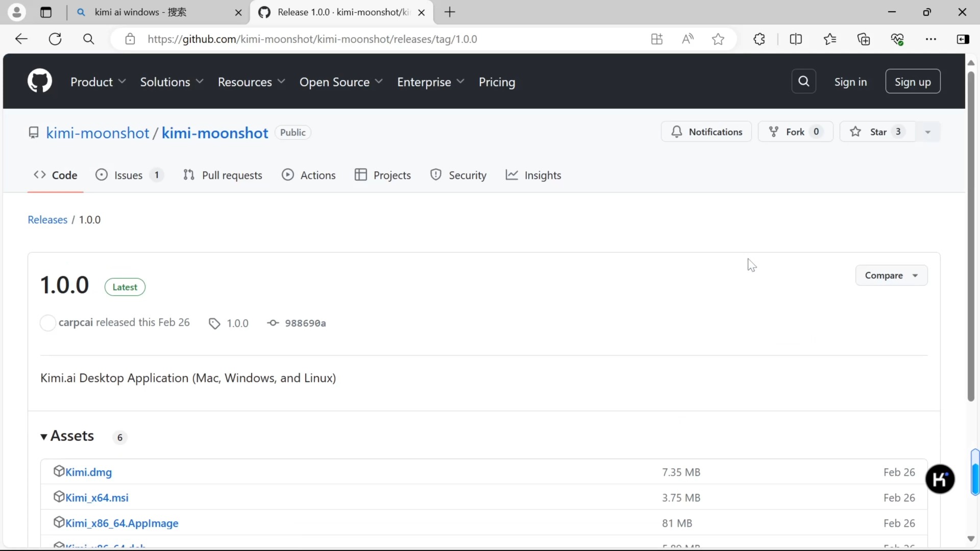The image size is (980, 551).
Task: Click carpcai's avatar circle
Action: (x=47, y=322)
